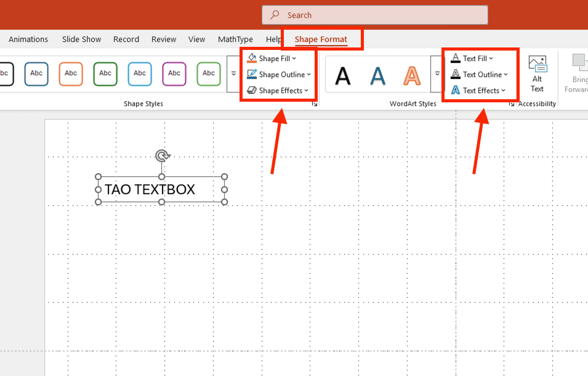Image resolution: width=588 pixels, height=376 pixels.
Task: Click the Text Effects glowing A icon
Action: 455,91
